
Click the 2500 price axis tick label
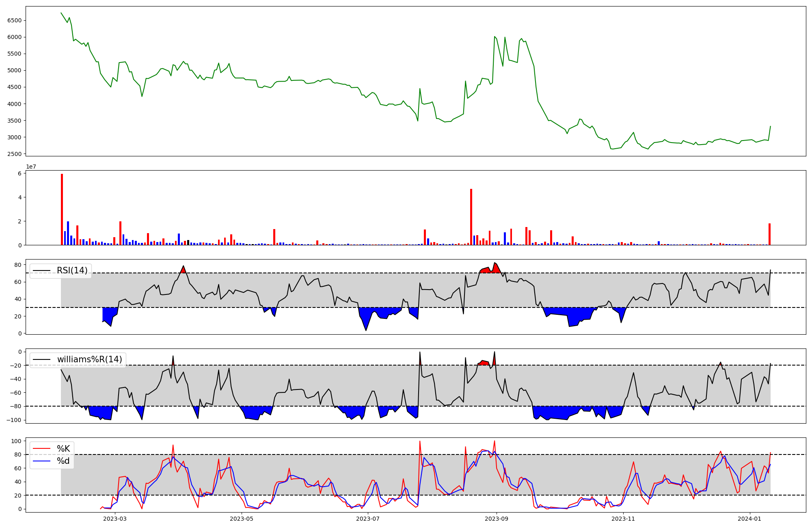click(15, 154)
